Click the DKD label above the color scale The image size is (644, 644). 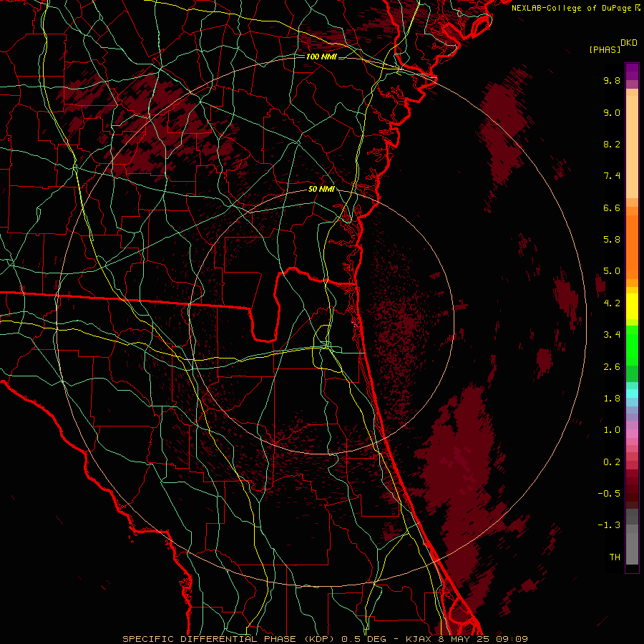pos(629,43)
